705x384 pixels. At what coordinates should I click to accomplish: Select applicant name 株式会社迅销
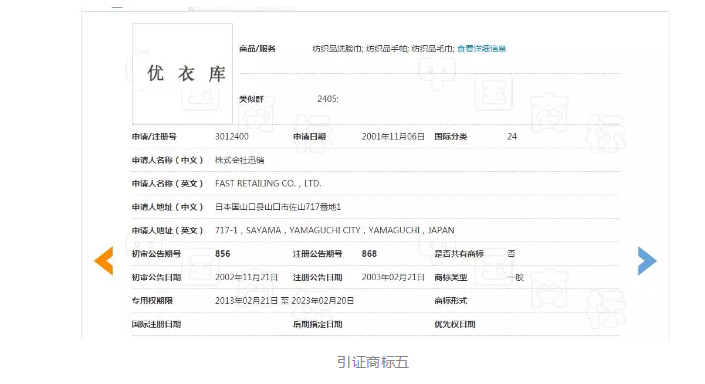(240, 160)
